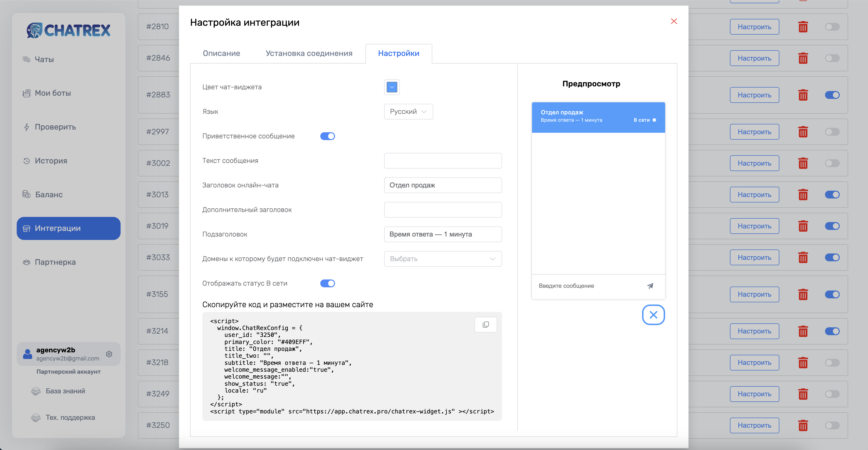
Task: Click Настроить for integration #3002
Action: (x=755, y=163)
